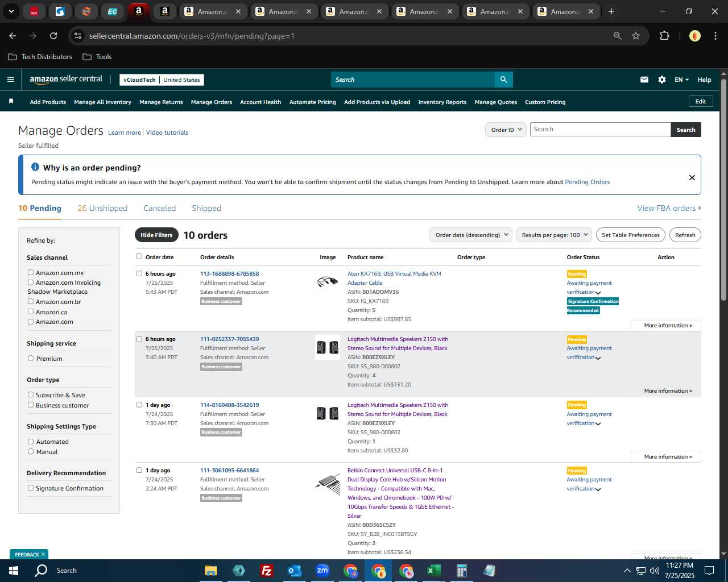Bookmark this page with star icon
The width and height of the screenshot is (728, 582).
(x=636, y=36)
